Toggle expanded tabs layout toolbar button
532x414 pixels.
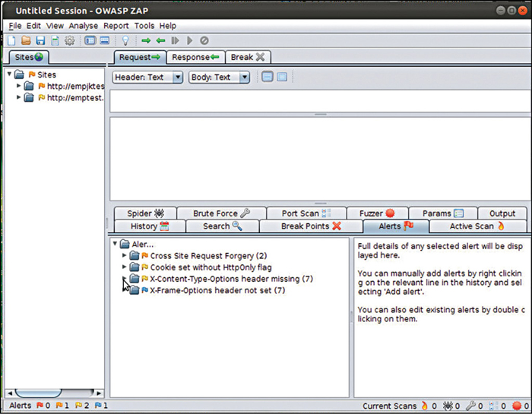(104, 40)
